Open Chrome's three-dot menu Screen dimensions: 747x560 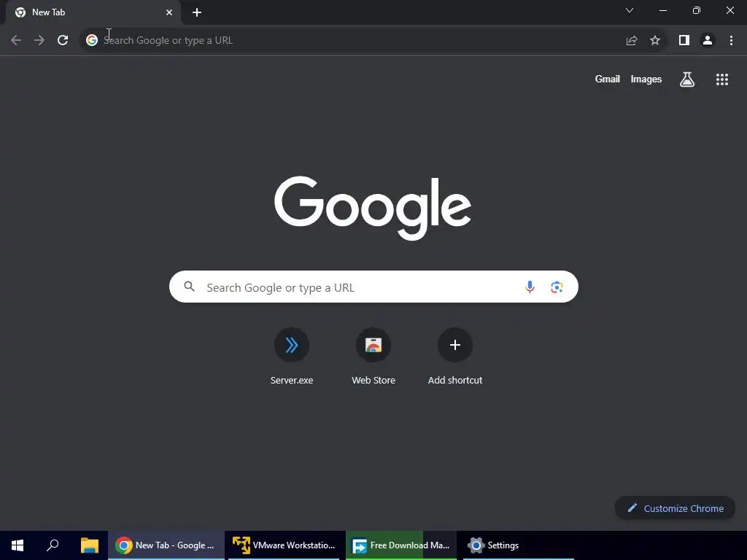pos(731,41)
